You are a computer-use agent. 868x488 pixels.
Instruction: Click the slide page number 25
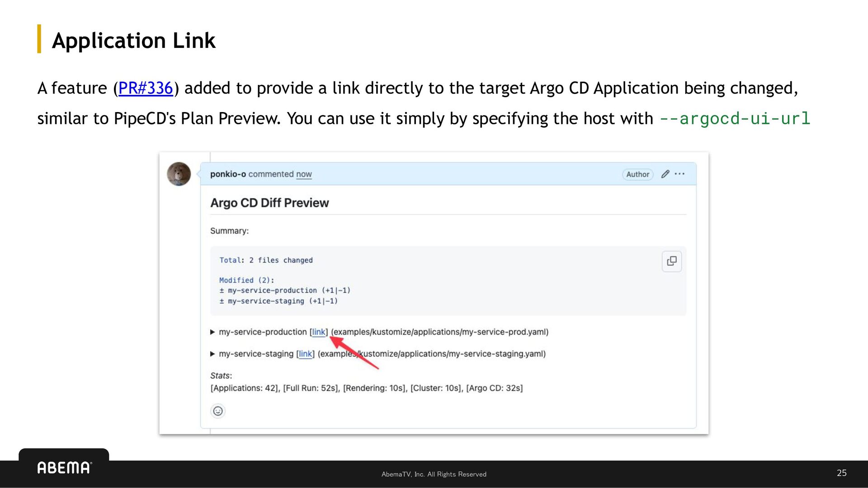click(x=841, y=473)
